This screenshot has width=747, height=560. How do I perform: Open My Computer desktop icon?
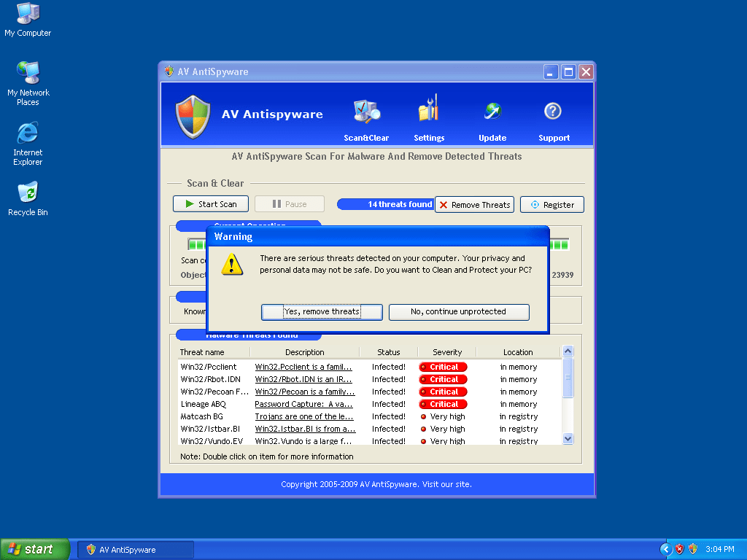click(x=28, y=14)
